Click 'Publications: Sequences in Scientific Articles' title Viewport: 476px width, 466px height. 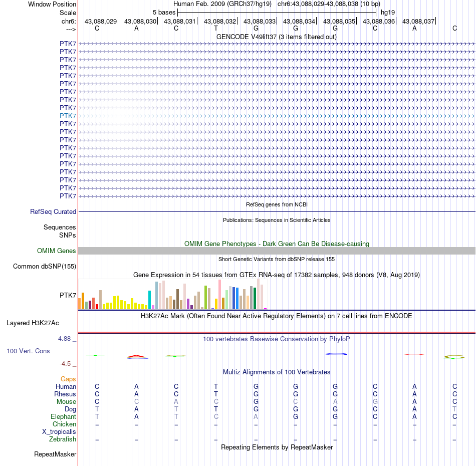(277, 220)
